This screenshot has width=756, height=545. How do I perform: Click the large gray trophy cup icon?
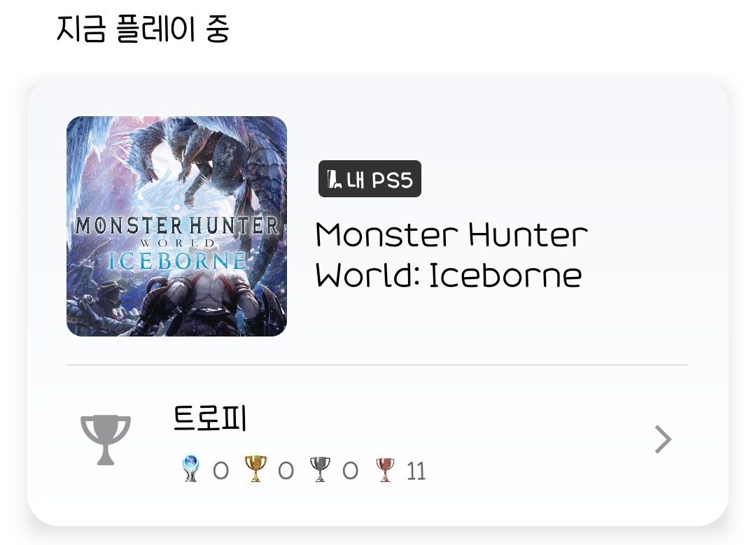click(106, 439)
